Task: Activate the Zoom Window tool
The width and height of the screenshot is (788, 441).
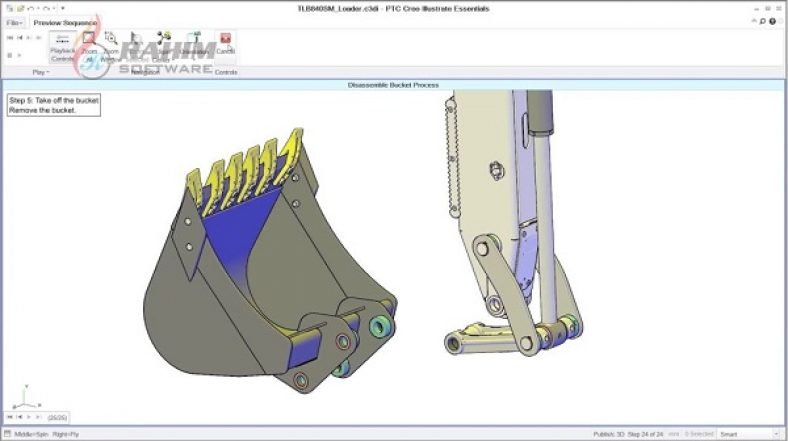Action: click(x=111, y=47)
